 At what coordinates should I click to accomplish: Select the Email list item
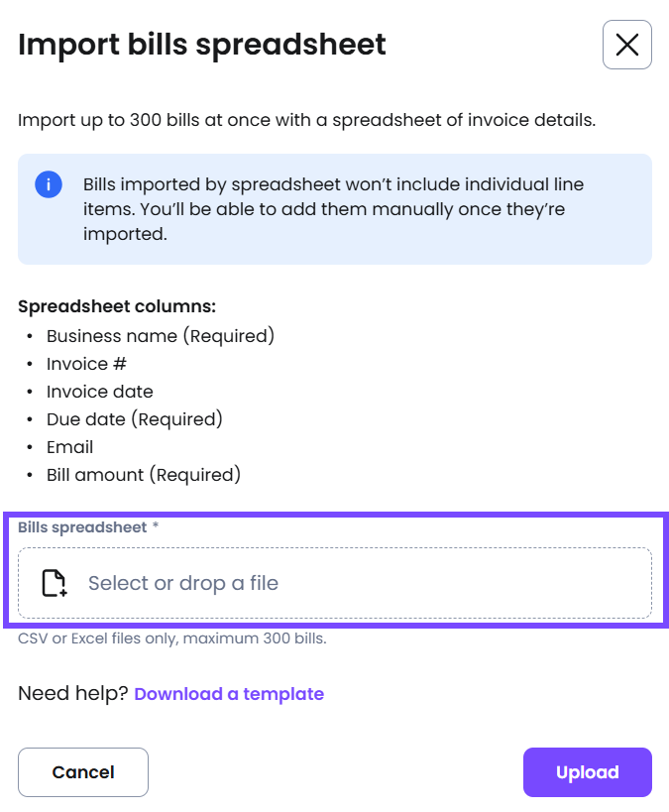coord(70,447)
